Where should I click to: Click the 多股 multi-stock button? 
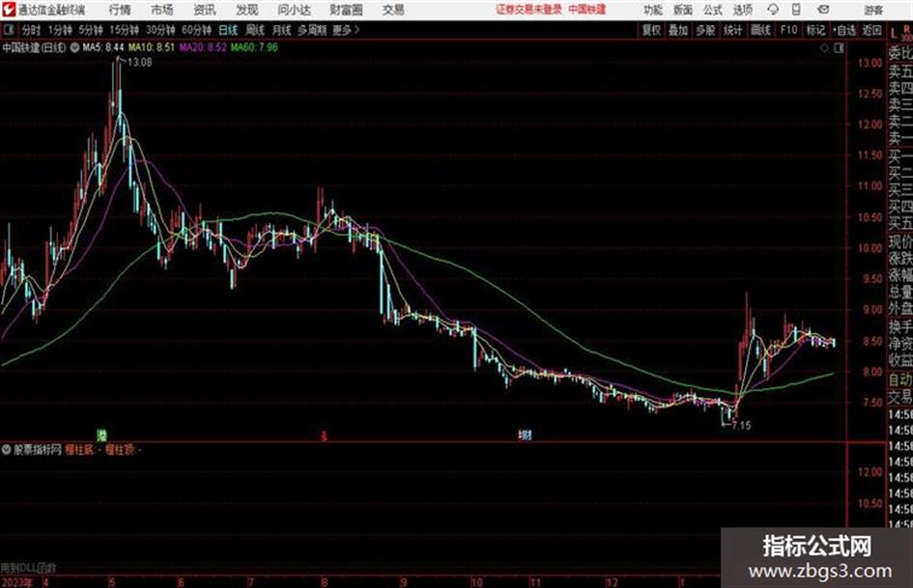coord(705,30)
